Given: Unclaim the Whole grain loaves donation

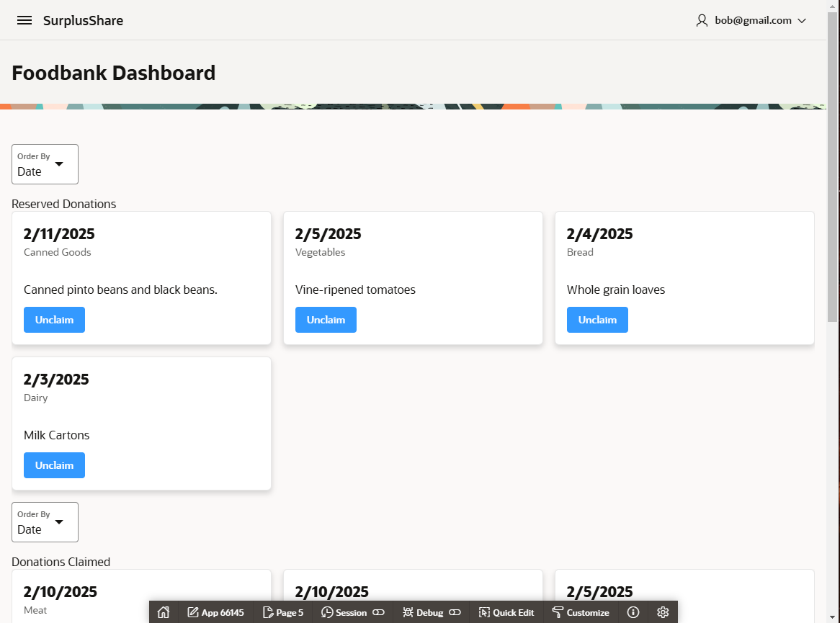Looking at the screenshot, I should [597, 320].
